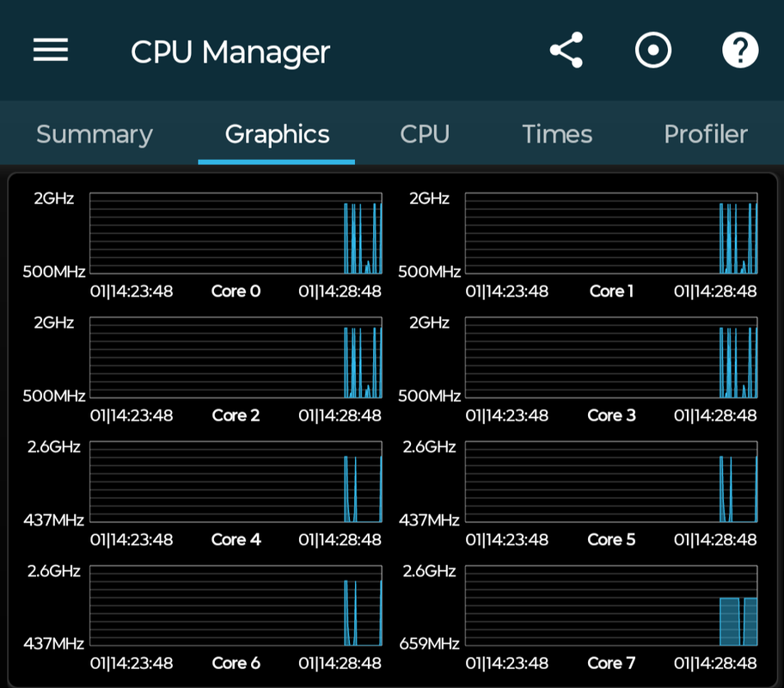Select the Core 2 frequency graph

click(x=236, y=357)
